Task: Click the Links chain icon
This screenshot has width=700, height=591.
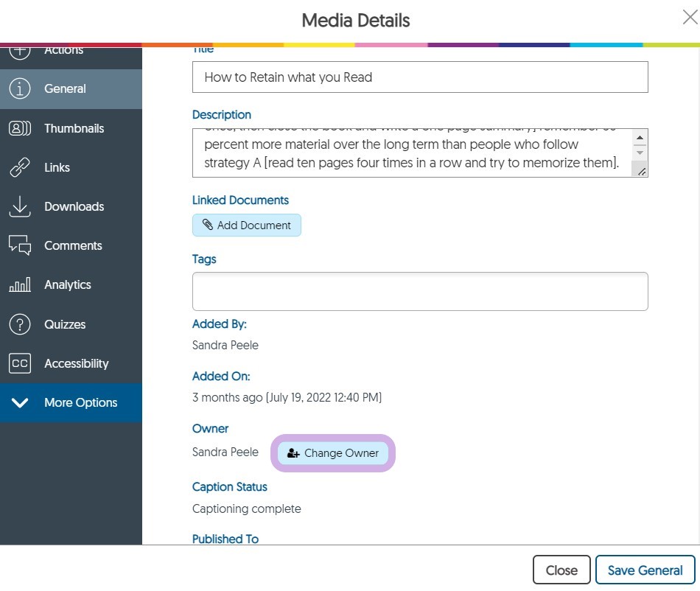Action: pyautogui.click(x=20, y=168)
